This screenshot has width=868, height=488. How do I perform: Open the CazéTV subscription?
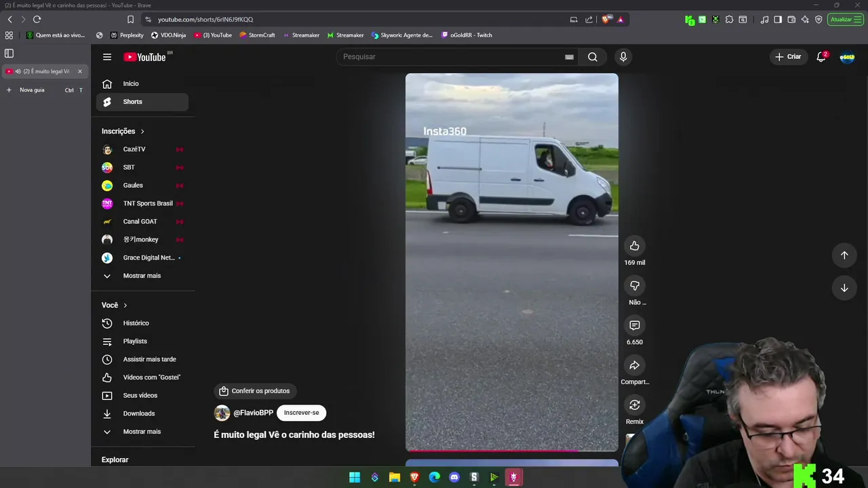pyautogui.click(x=142, y=149)
